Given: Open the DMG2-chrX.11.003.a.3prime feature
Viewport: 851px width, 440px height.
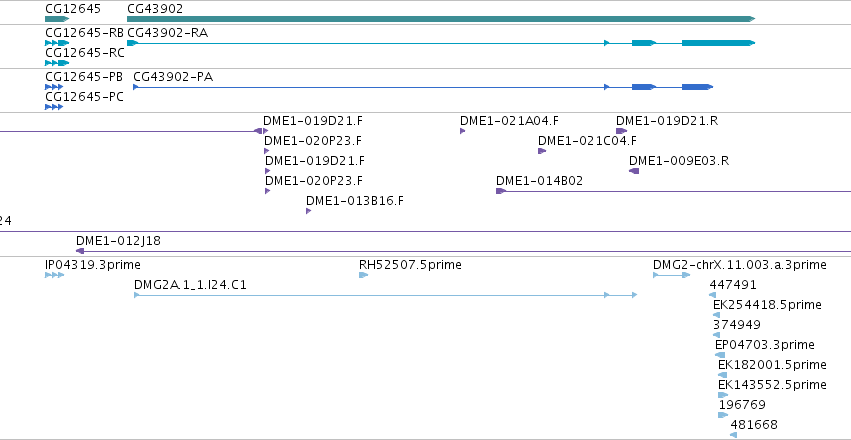Looking at the screenshot, I should pyautogui.click(x=671, y=275).
